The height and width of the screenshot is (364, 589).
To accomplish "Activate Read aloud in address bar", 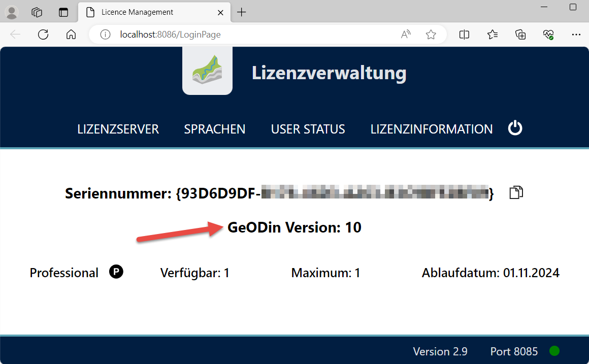I will pyautogui.click(x=406, y=35).
